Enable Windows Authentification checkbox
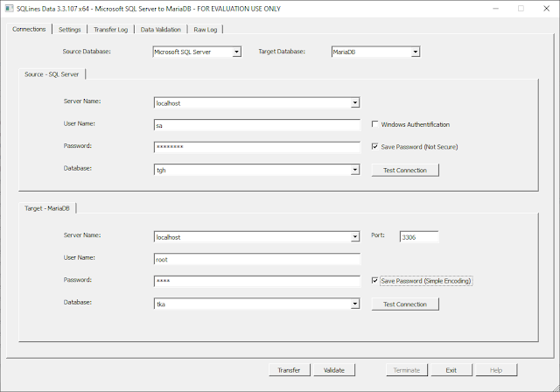This screenshot has width=560, height=392. point(375,124)
